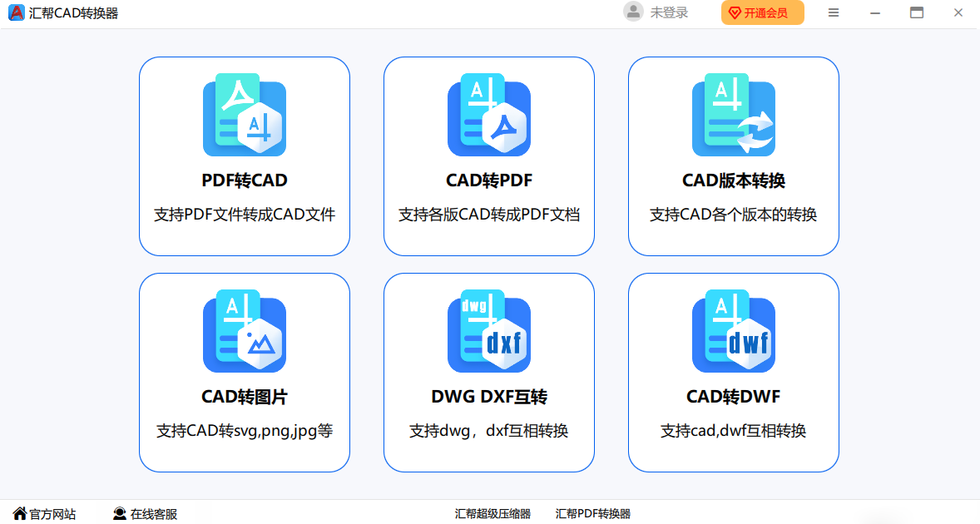Image resolution: width=980 pixels, height=524 pixels.
Task: Click the PDF转CAD conversion icon
Action: [x=244, y=115]
